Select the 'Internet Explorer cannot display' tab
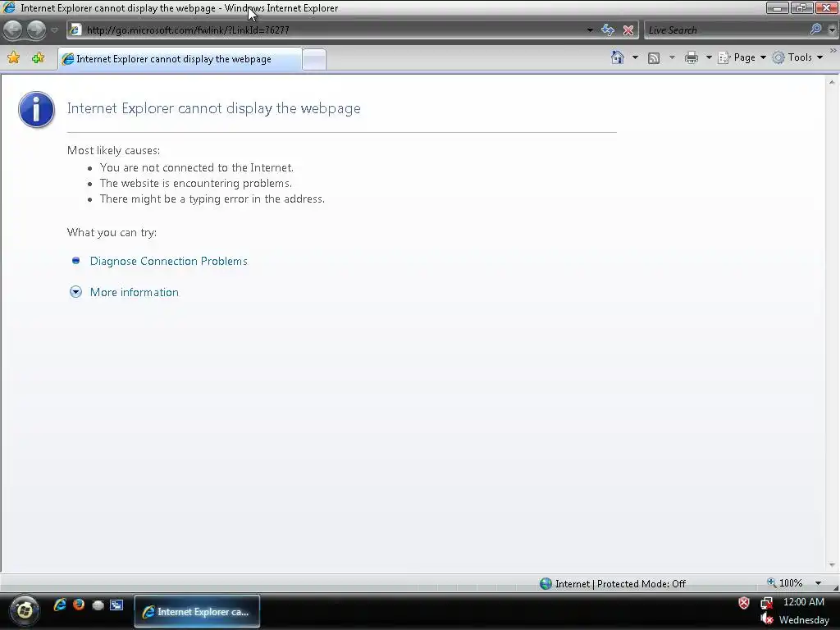The height and width of the screenshot is (630, 840). tap(180, 59)
